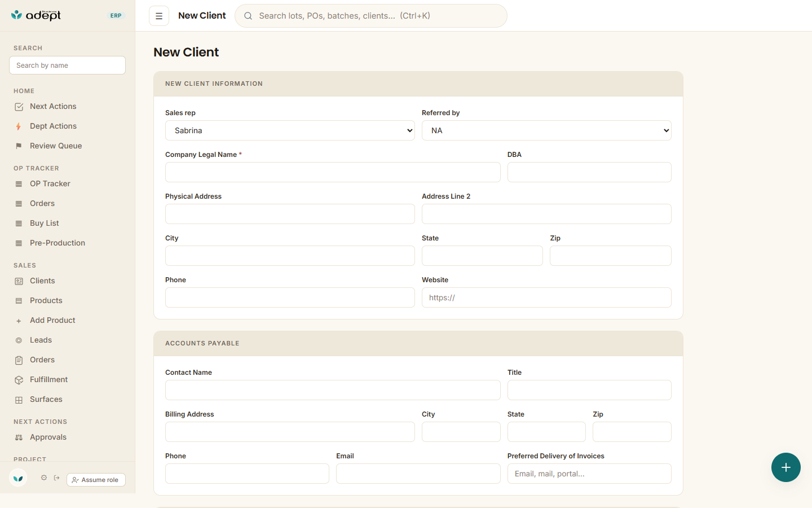Click the Leads target icon
Viewport: 812px width, 508px height.
tap(19, 340)
